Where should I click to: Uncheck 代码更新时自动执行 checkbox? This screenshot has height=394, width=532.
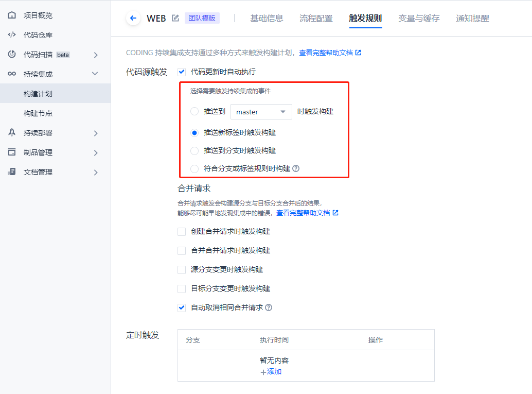click(182, 72)
